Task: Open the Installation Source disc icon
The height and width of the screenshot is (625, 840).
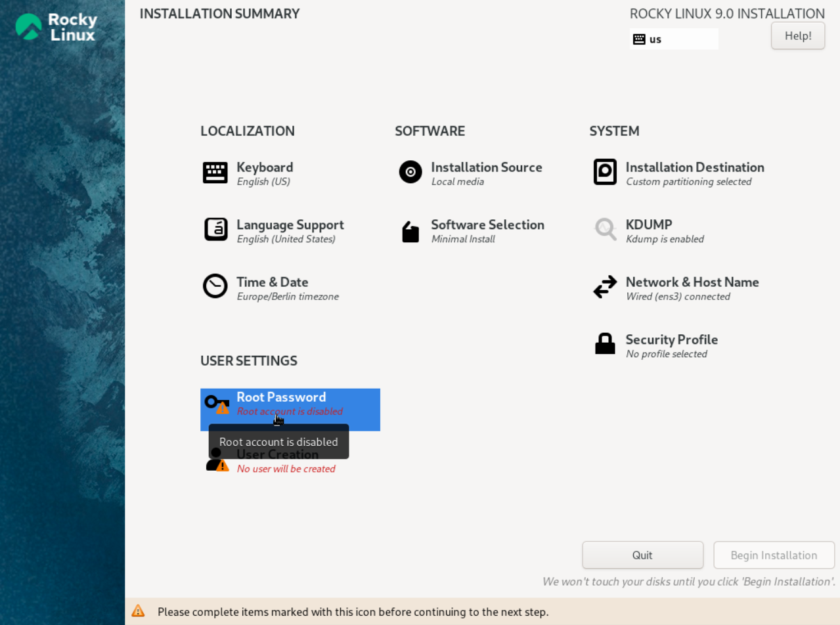Action: coord(410,172)
